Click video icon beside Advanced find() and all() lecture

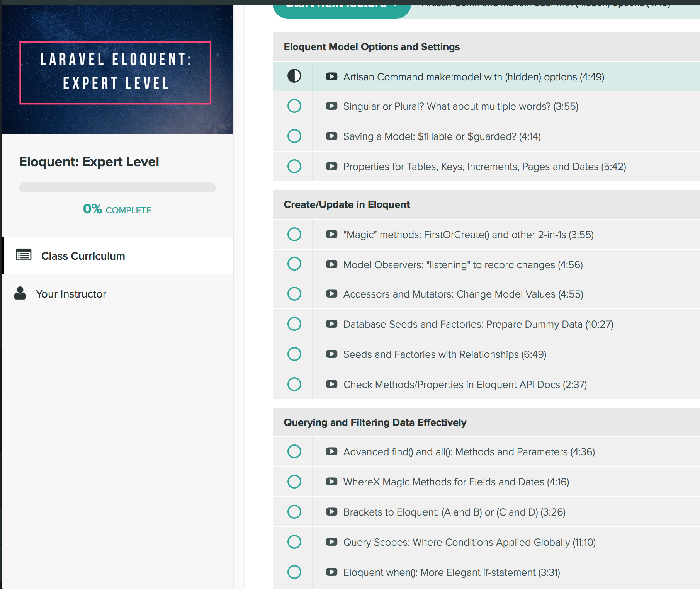click(331, 451)
